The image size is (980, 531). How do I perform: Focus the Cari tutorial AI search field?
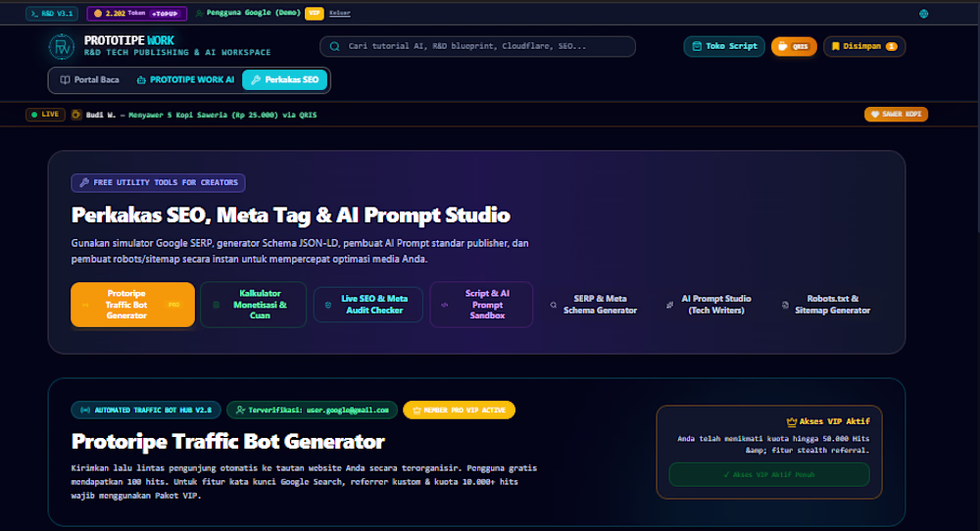[477, 46]
